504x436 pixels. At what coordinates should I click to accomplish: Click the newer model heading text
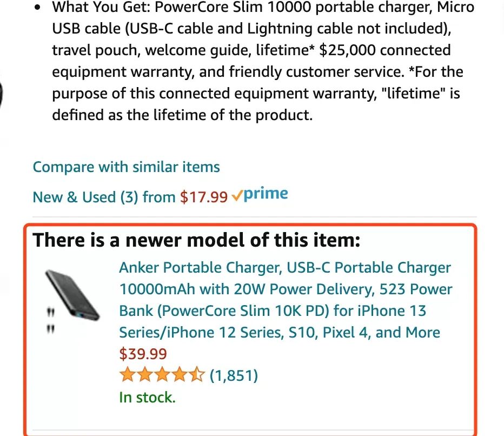(x=196, y=240)
